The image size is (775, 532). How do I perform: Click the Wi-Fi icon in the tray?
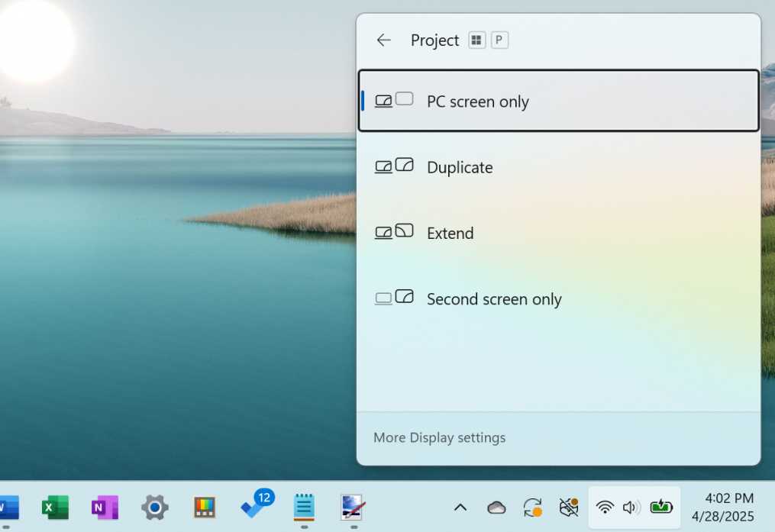(x=605, y=508)
